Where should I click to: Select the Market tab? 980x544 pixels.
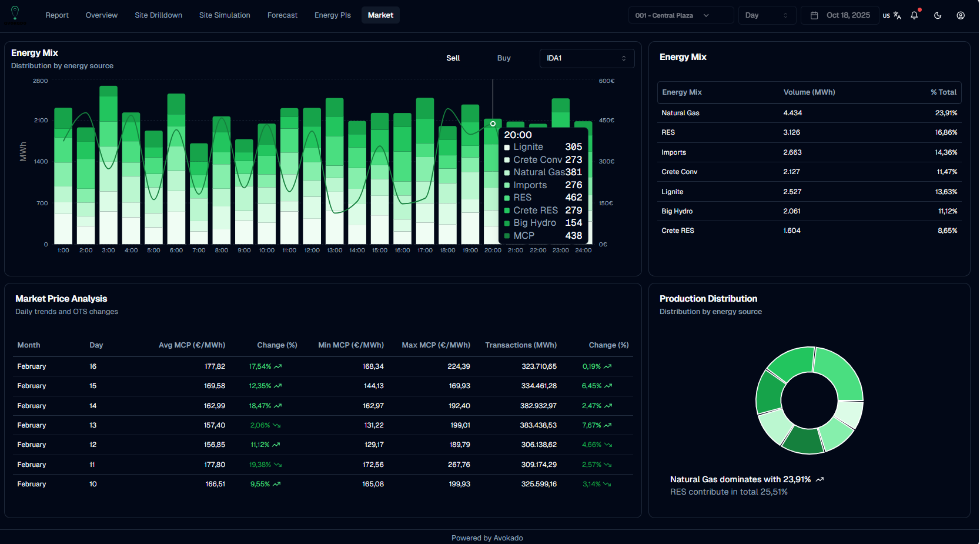click(x=380, y=15)
